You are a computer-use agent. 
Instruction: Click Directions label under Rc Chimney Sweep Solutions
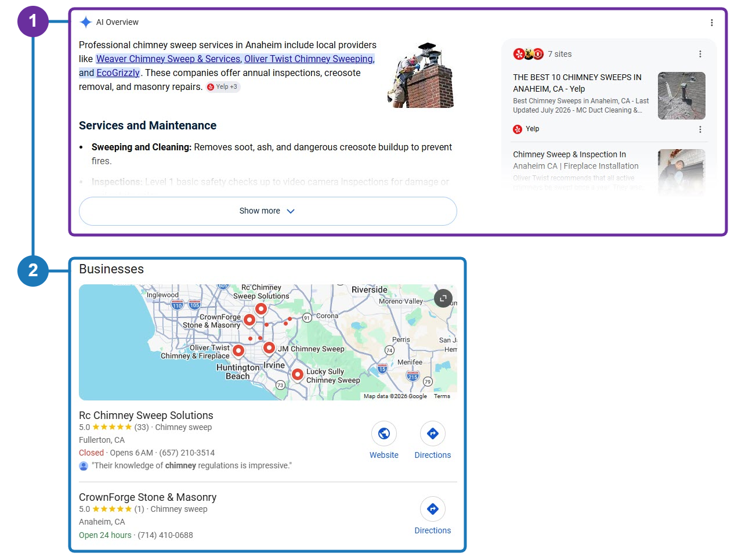pos(433,456)
